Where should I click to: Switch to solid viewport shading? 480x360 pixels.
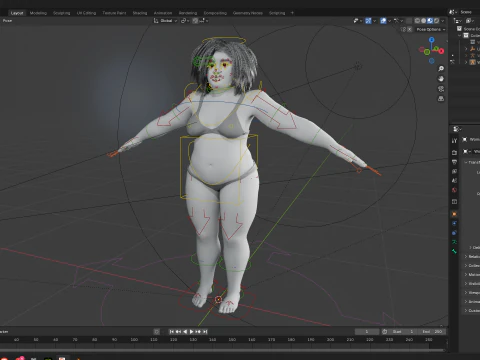[x=423, y=21]
